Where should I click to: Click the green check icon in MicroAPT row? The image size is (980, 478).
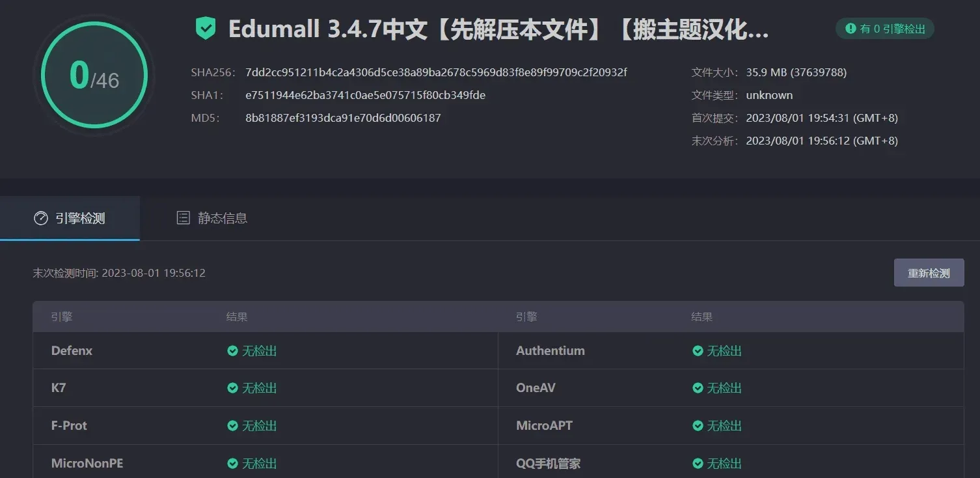coord(698,426)
